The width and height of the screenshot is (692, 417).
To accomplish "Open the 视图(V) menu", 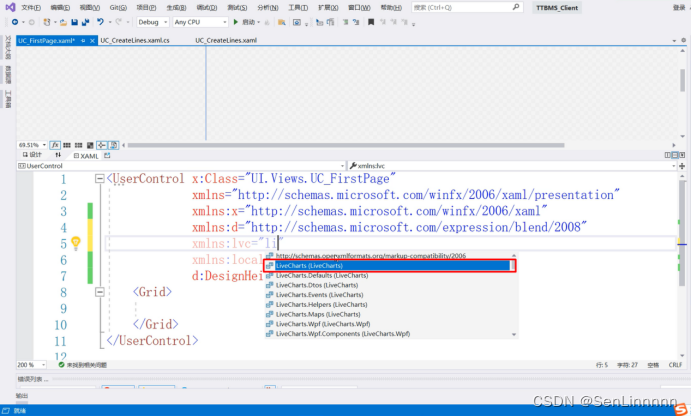I will coord(90,8).
